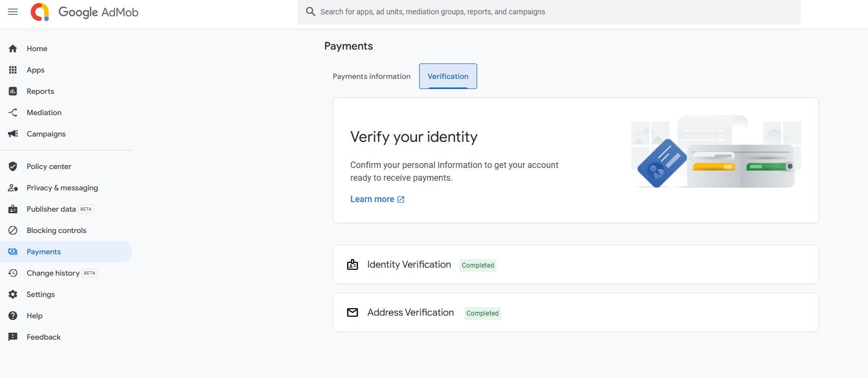868x378 pixels.
Task: Open Policy center in the sidebar
Action: (66, 166)
